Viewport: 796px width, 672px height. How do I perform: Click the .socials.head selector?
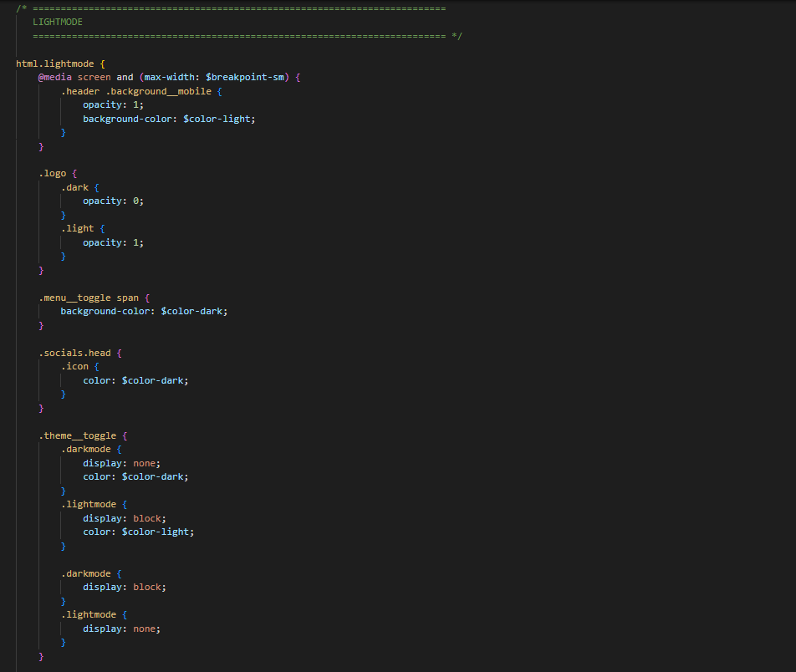[x=74, y=353]
